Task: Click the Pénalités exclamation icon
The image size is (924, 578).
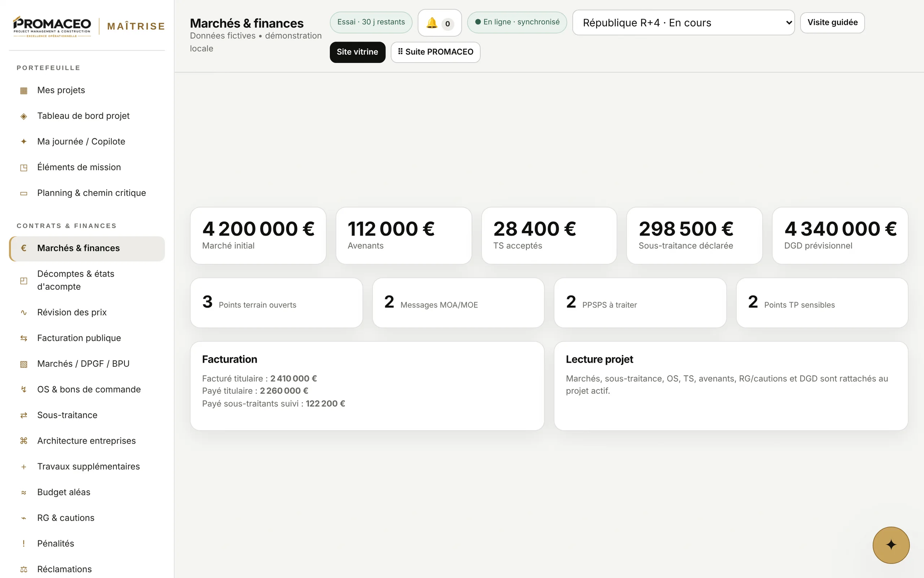Action: point(24,544)
